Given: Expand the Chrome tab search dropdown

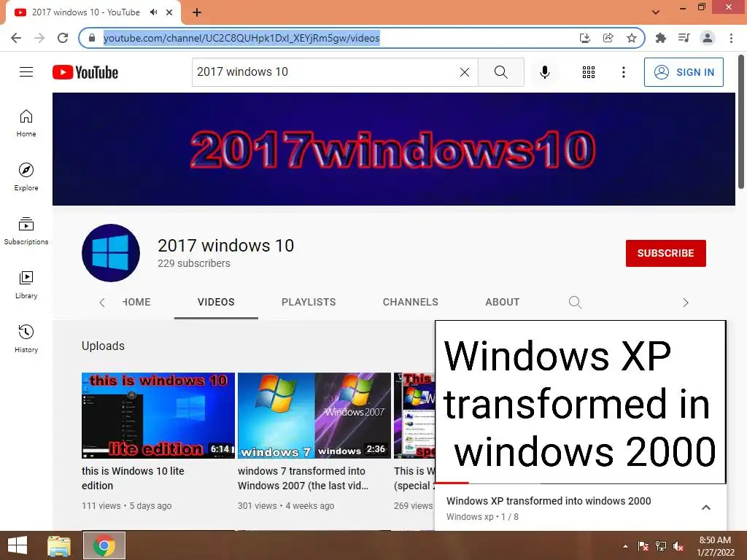Looking at the screenshot, I should pos(656,12).
